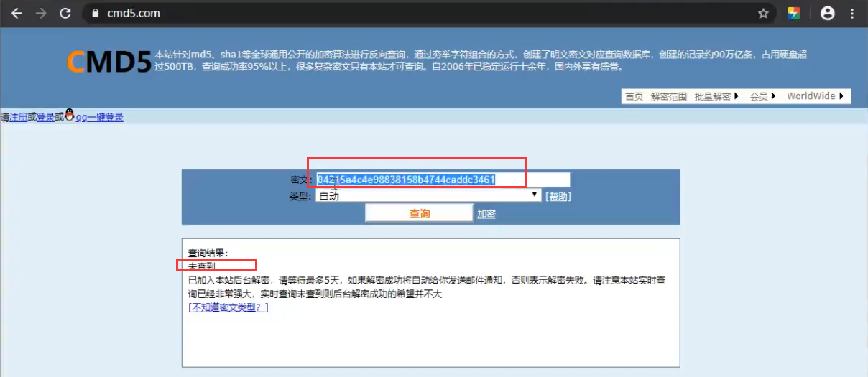
Task: Expand the 会员 member submenu
Action: pos(763,96)
